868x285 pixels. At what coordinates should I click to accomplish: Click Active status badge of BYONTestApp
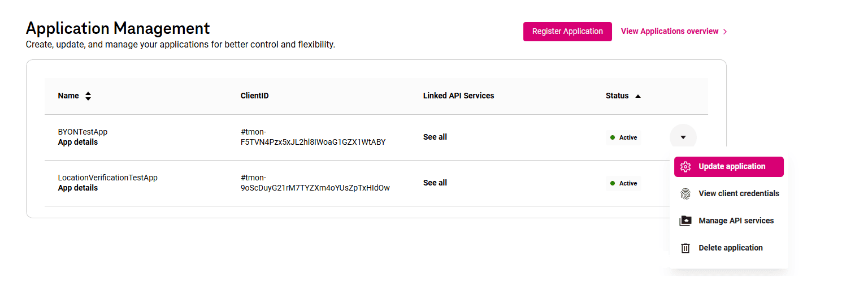pyautogui.click(x=623, y=137)
